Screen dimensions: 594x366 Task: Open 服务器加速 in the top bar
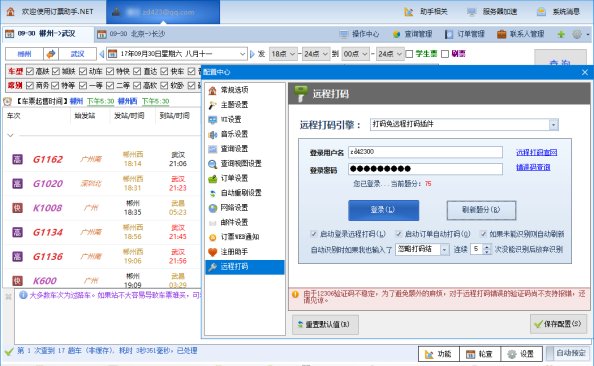point(492,12)
